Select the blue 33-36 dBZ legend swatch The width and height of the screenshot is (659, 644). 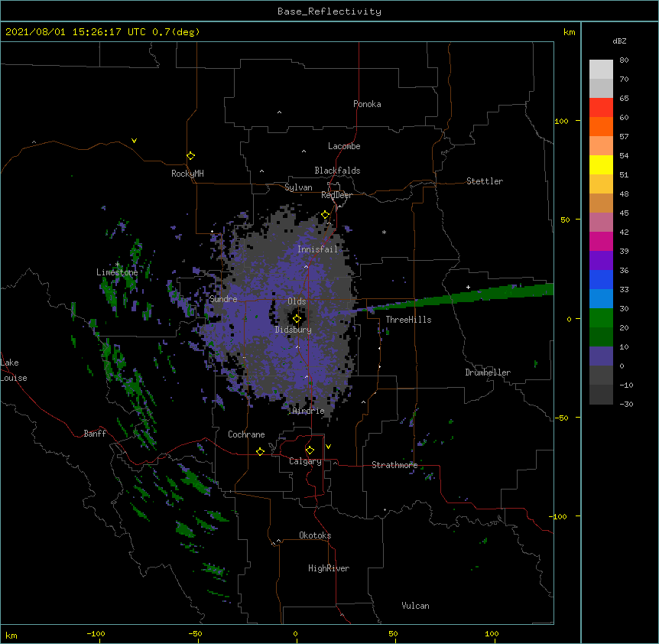(x=601, y=279)
